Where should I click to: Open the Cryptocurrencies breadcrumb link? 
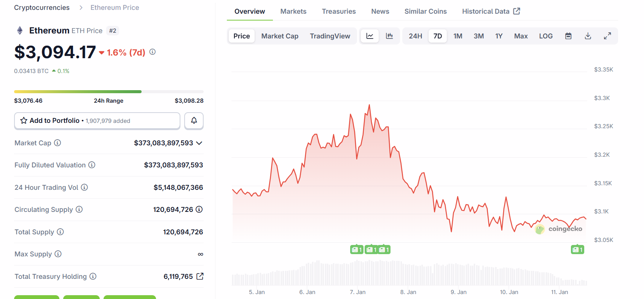point(42,8)
